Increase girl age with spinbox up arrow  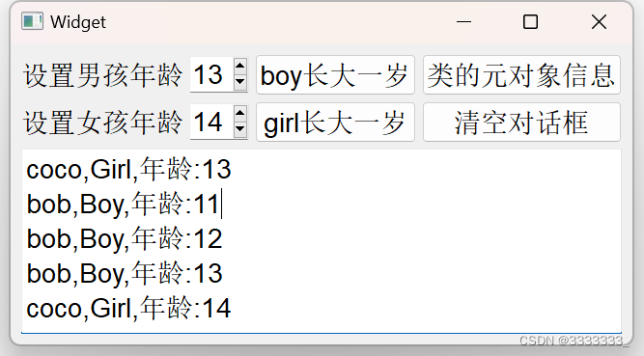pos(240,113)
